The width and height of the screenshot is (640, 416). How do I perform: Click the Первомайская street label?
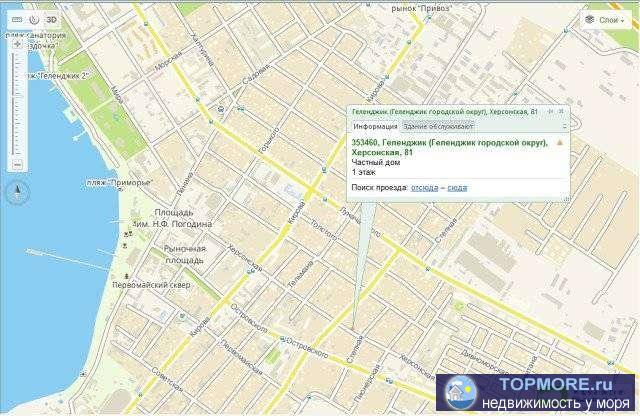coord(241,357)
